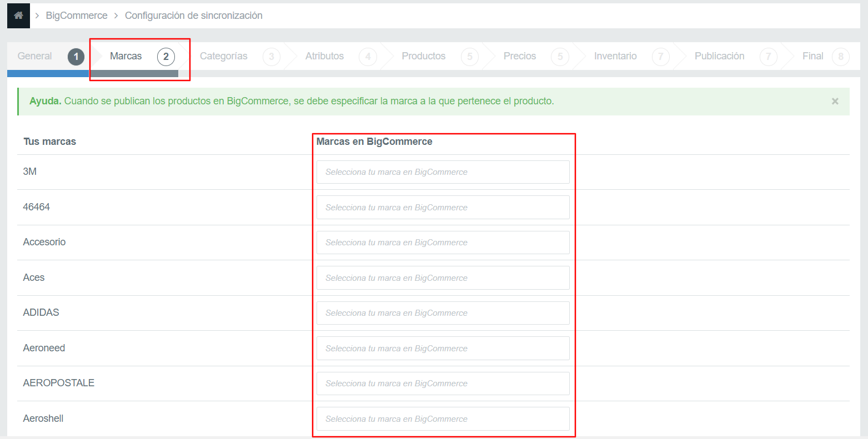
Task: Expand the brand selector for 46464
Action: (x=443, y=207)
